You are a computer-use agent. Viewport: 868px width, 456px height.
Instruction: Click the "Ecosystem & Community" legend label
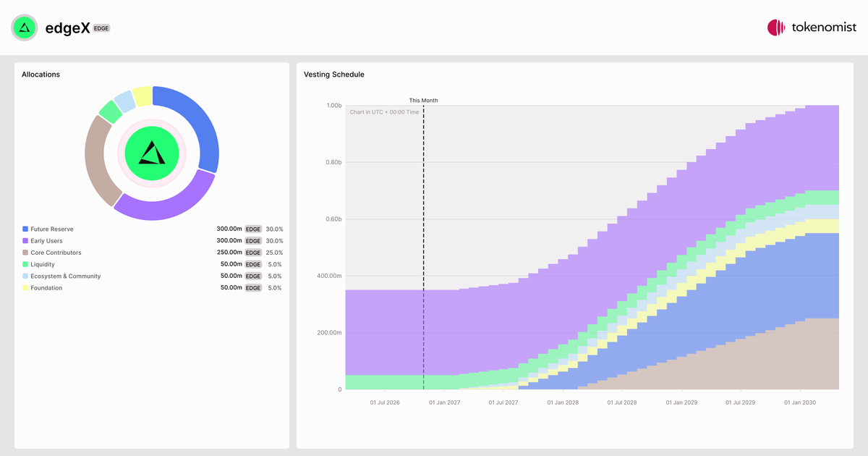66,276
